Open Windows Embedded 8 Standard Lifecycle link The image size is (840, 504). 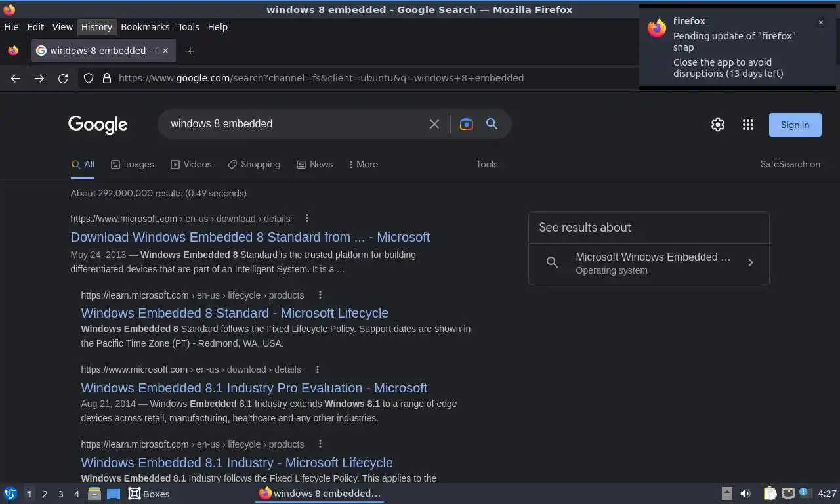click(x=235, y=313)
